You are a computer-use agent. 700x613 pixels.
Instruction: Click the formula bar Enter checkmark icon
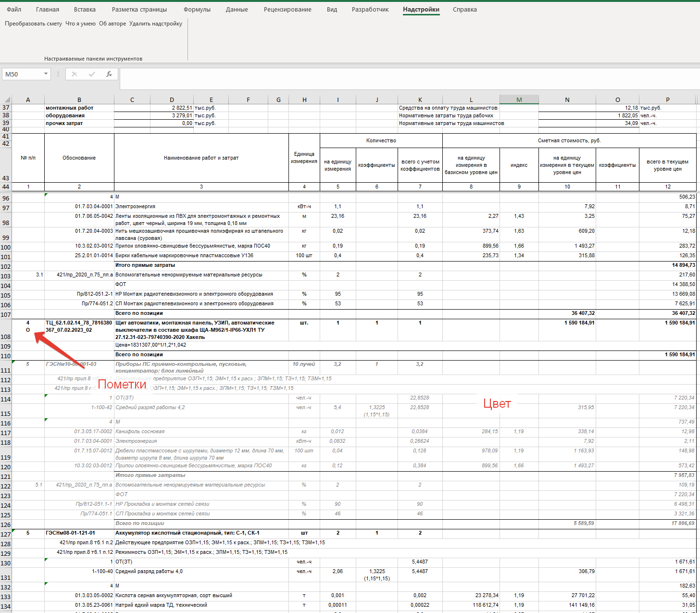[x=92, y=74]
